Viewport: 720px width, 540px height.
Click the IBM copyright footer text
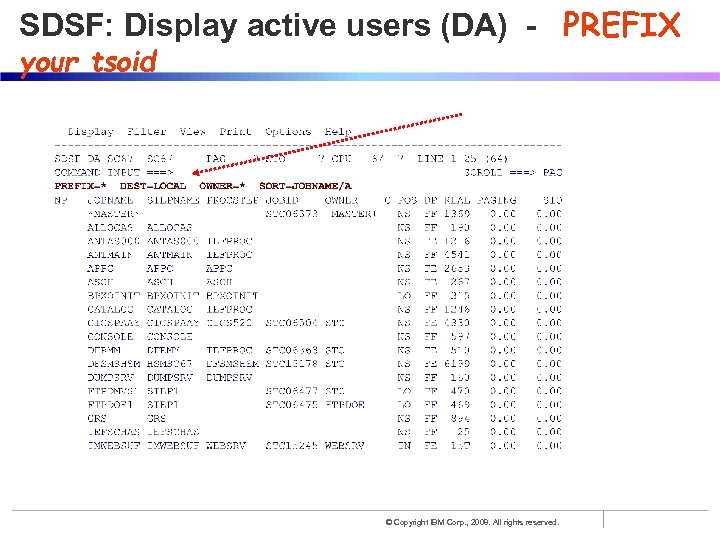tap(472, 522)
